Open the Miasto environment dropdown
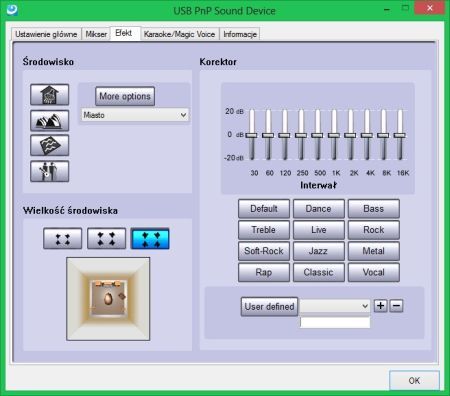Image resolution: width=450 pixels, height=396 pixels. pos(135,115)
